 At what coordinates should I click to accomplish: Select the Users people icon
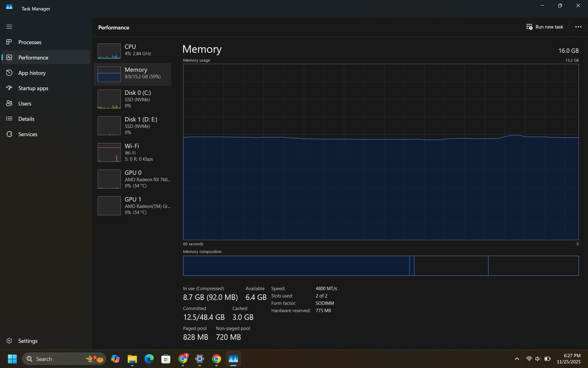(x=9, y=103)
